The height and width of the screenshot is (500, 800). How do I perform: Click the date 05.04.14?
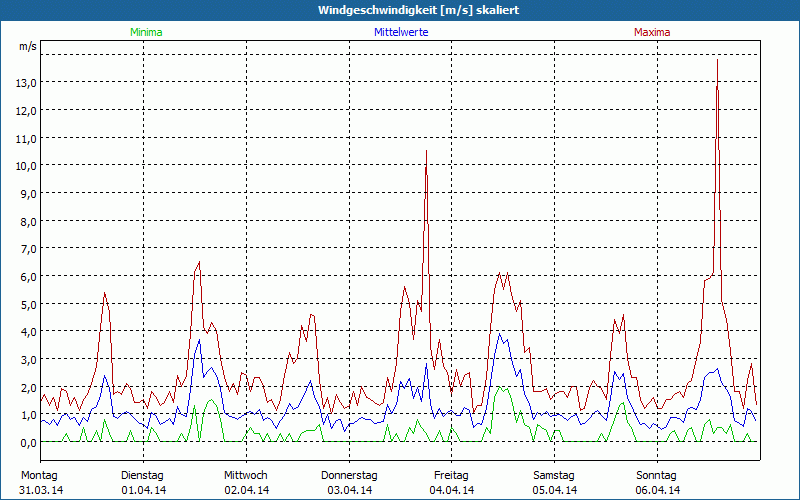click(x=555, y=490)
